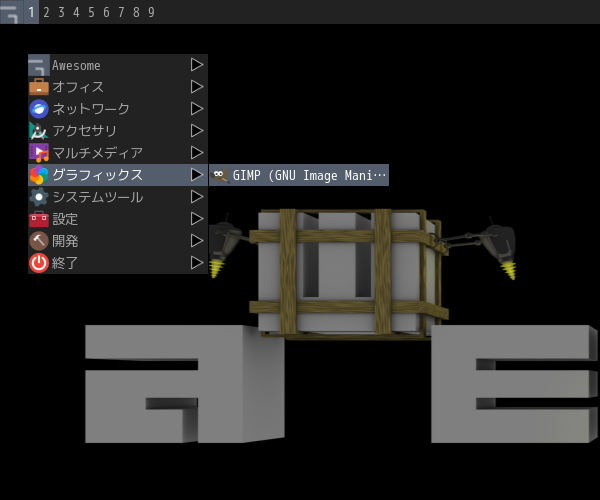Click the マルチメディア music-video icon
Viewport: 600px width, 500px height.
pyautogui.click(x=39, y=153)
